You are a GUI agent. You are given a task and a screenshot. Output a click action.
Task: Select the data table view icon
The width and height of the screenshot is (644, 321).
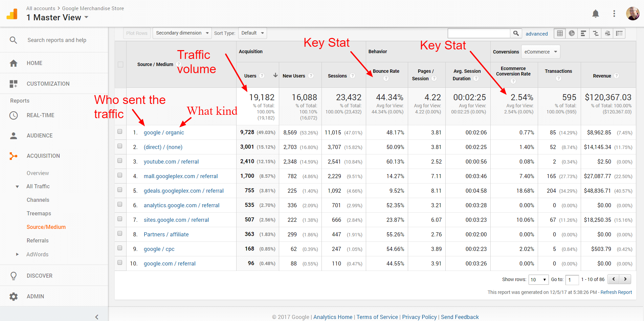coord(560,33)
